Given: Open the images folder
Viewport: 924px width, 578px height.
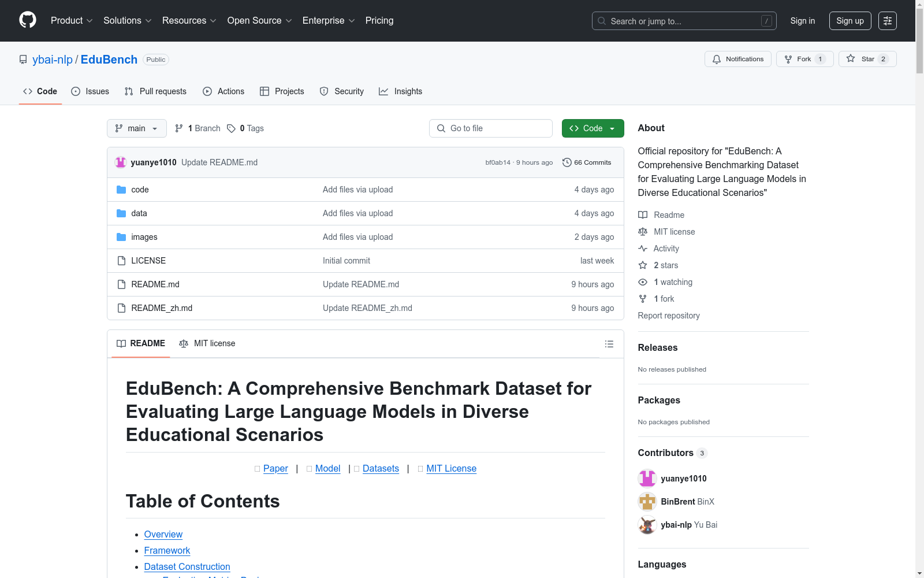Looking at the screenshot, I should pyautogui.click(x=144, y=237).
